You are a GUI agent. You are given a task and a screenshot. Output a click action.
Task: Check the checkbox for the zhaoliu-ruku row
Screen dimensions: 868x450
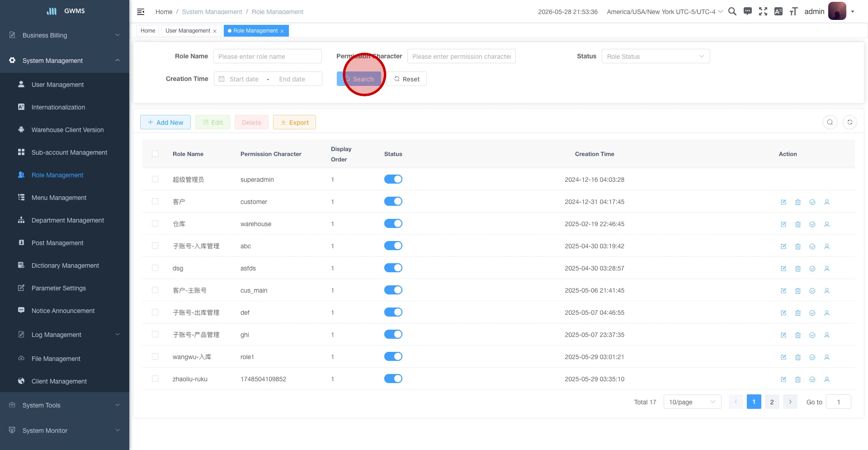(155, 379)
